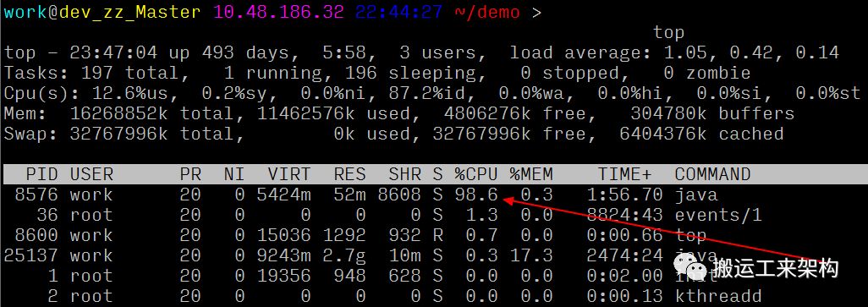Click the TIME+ column header

point(625,175)
